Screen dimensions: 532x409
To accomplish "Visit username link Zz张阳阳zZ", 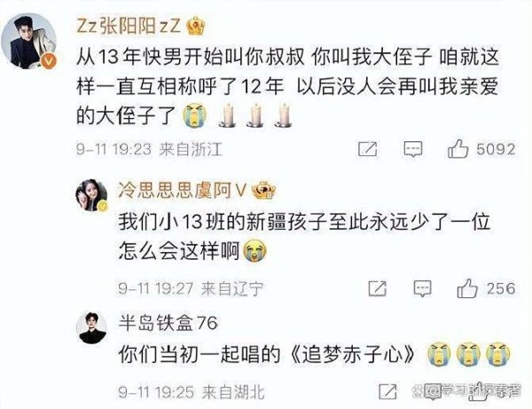I will coord(129,26).
